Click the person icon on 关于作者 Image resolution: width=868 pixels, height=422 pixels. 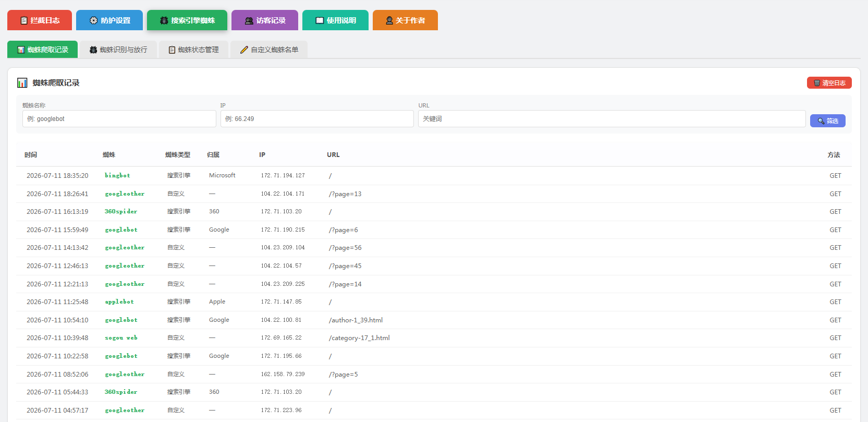coord(389,20)
